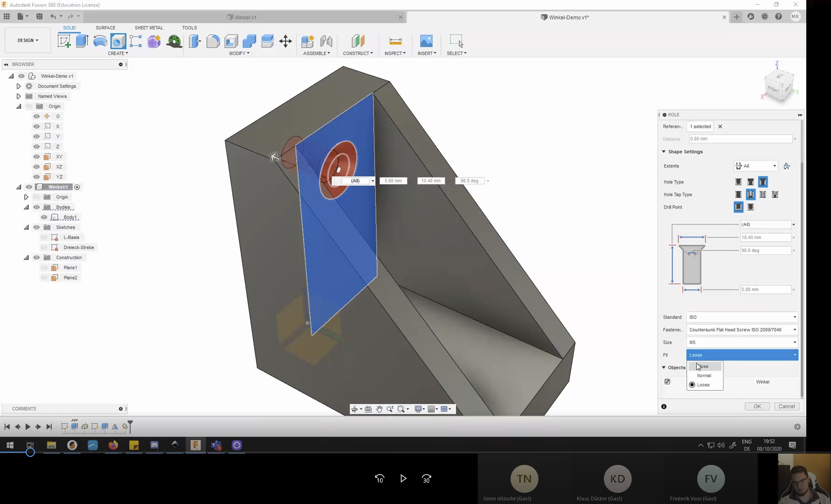
Task: Click the Create Sketch tool icon
Action: click(x=64, y=41)
